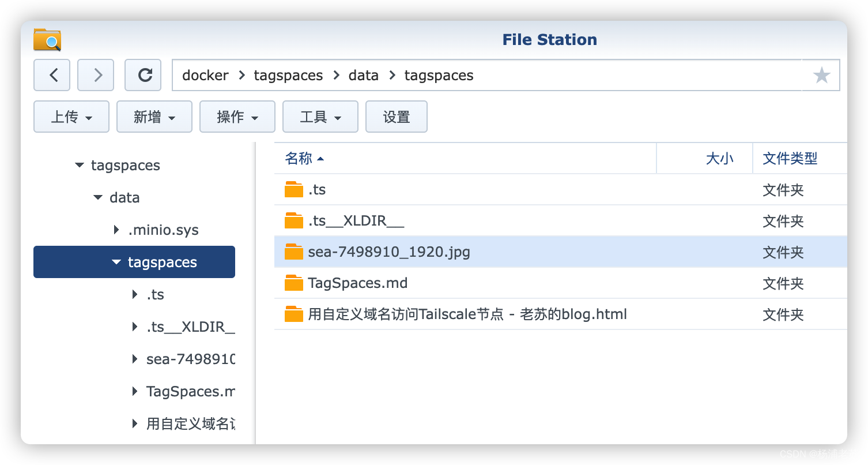Image resolution: width=868 pixels, height=465 pixels.
Task: Add current path to favorites star
Action: (x=821, y=75)
